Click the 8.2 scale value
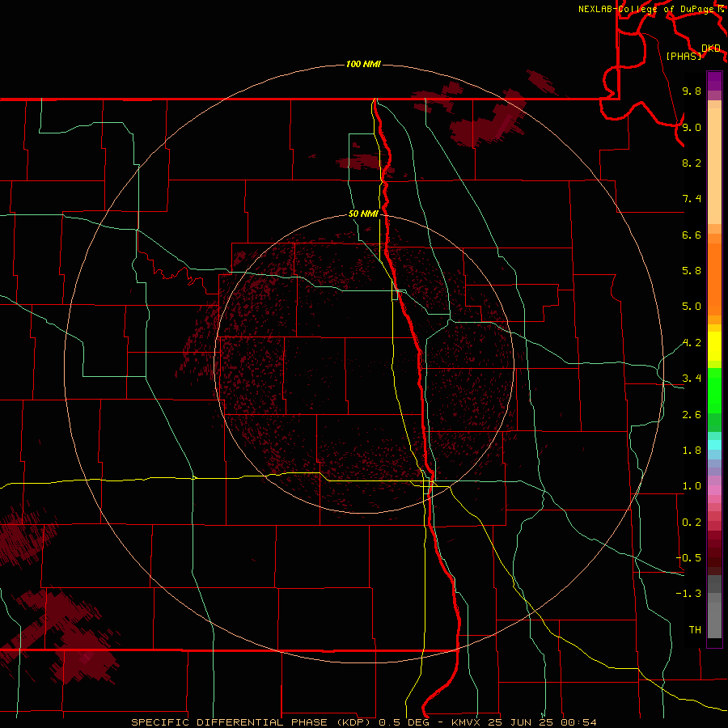The width and height of the screenshot is (728, 728). (692, 163)
